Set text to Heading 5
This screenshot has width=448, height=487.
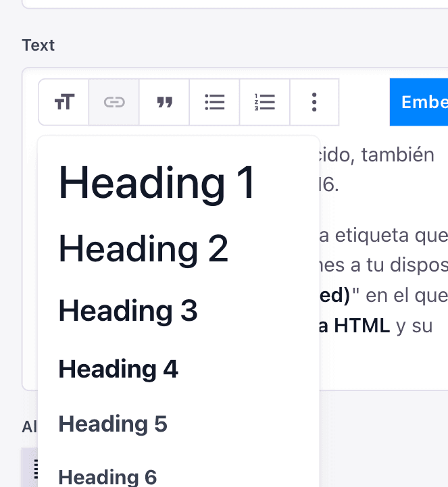coord(113,424)
